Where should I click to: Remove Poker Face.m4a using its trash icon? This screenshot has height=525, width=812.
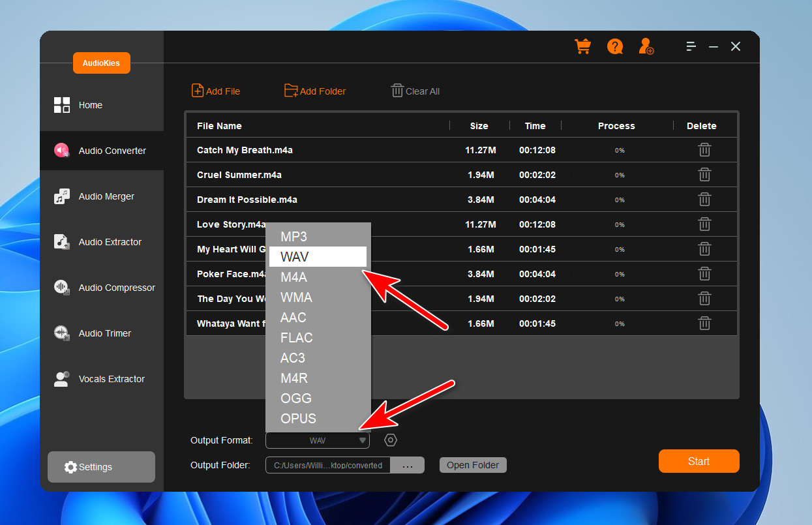click(704, 273)
